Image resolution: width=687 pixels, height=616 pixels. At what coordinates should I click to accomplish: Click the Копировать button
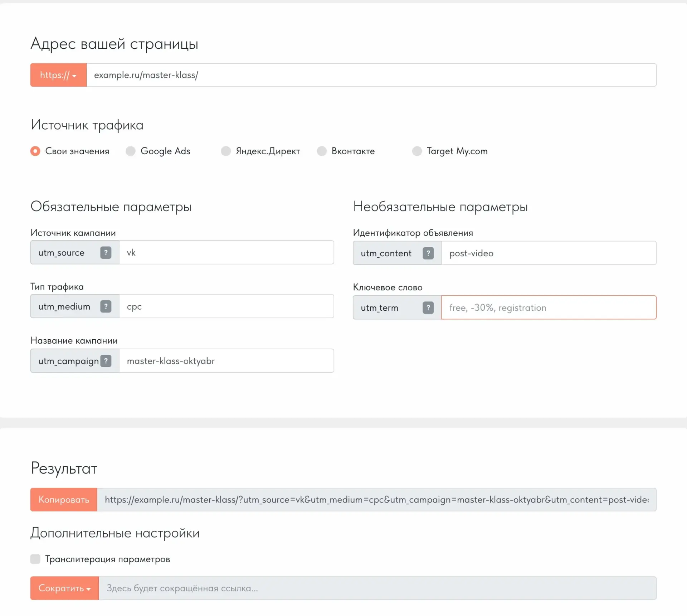(x=64, y=500)
